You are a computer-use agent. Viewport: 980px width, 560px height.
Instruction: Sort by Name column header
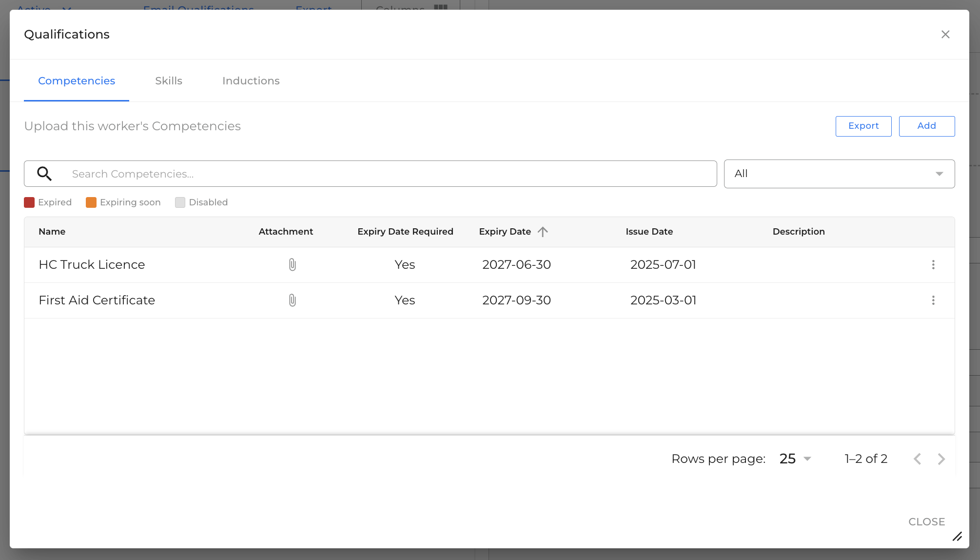click(x=52, y=232)
